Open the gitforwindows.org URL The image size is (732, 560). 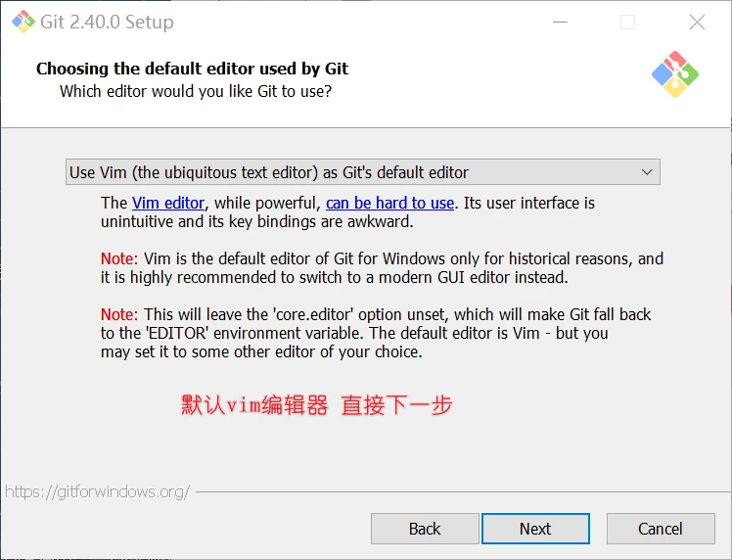click(97, 491)
